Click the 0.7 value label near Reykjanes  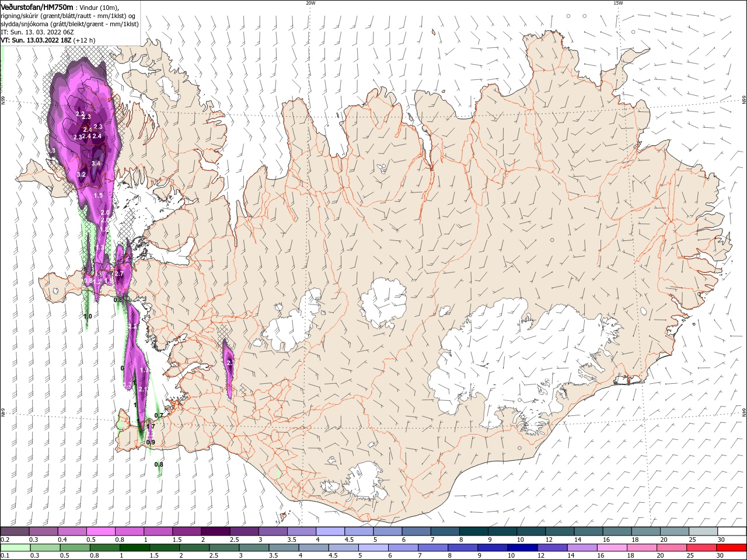159,415
